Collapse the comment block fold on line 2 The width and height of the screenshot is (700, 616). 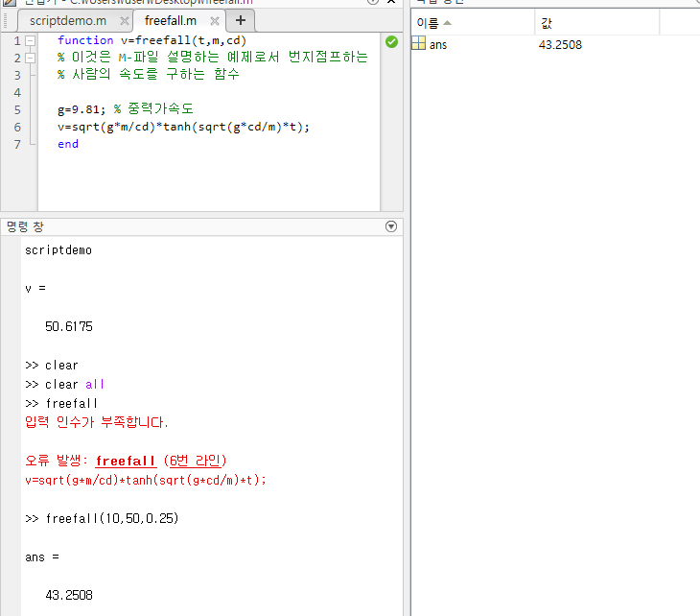30,59
